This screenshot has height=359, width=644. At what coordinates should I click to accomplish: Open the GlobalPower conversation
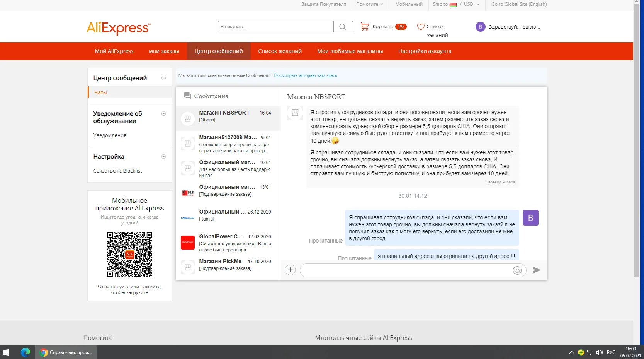tap(228, 243)
